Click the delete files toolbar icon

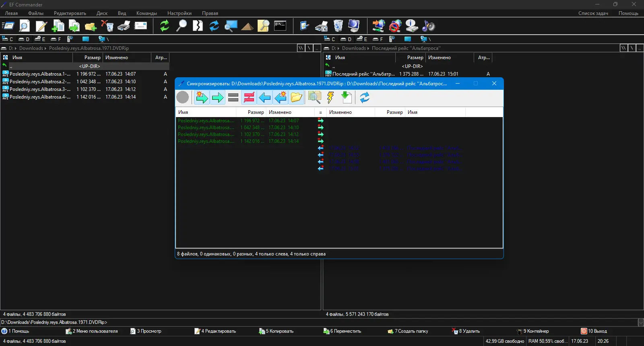[x=107, y=26]
